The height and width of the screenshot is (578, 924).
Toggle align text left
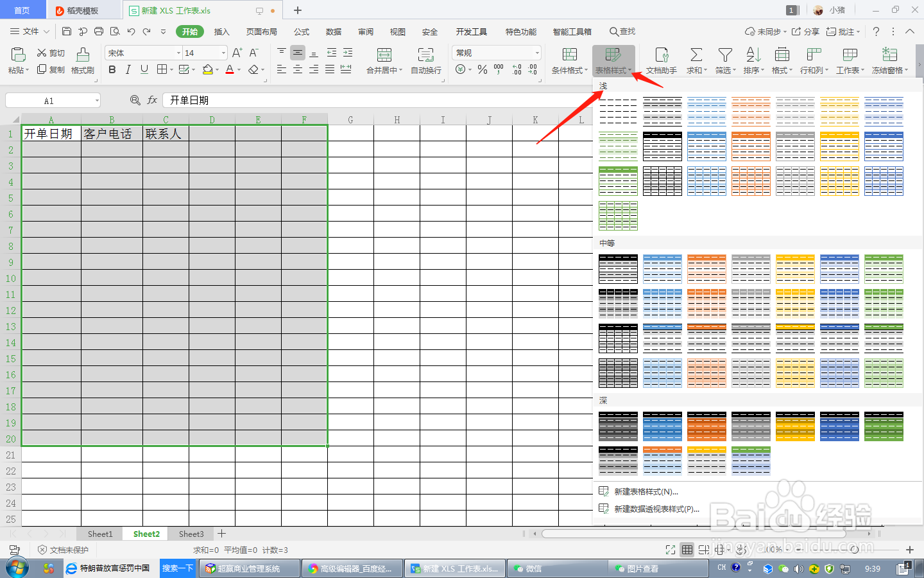pyautogui.click(x=282, y=69)
